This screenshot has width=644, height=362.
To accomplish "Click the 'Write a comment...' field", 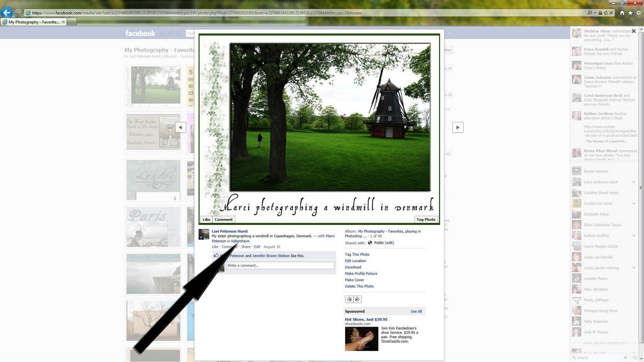I will (x=280, y=265).
